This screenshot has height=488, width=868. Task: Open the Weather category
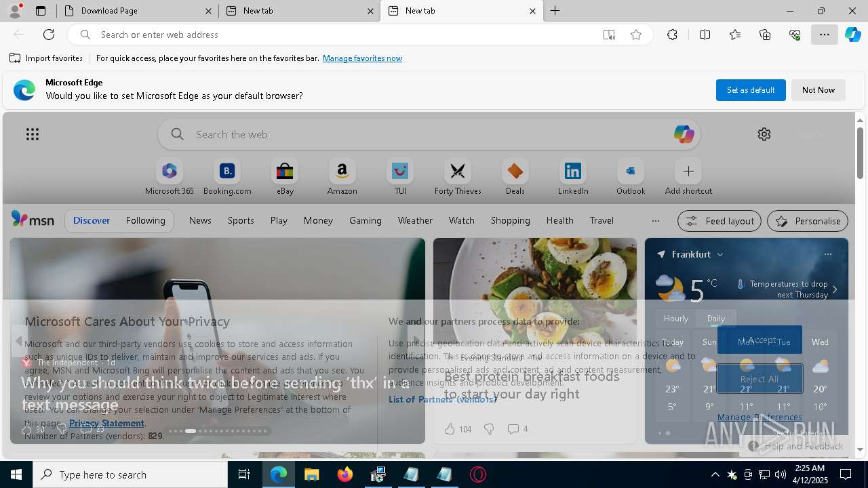[x=415, y=220]
